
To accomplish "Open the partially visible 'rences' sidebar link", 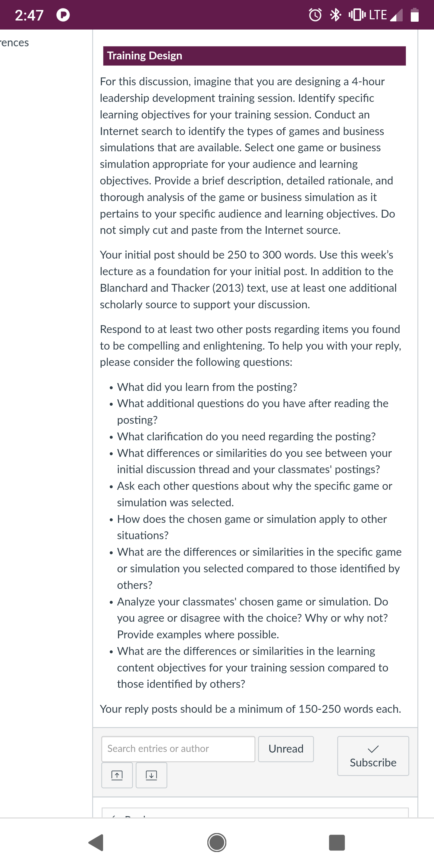I will (14, 43).
